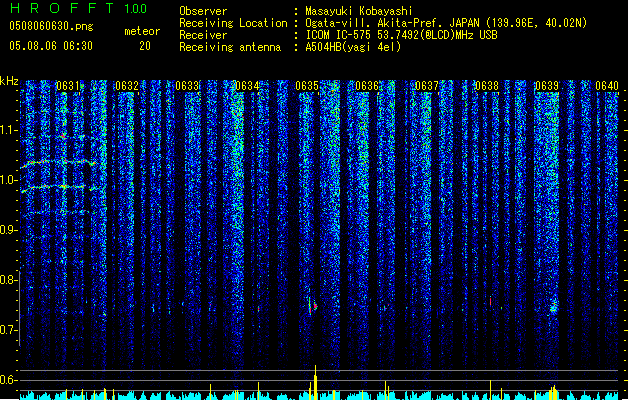Click the 0.8 kHz axis label
Viewport: 629px width, 400px height.
tap(8, 280)
